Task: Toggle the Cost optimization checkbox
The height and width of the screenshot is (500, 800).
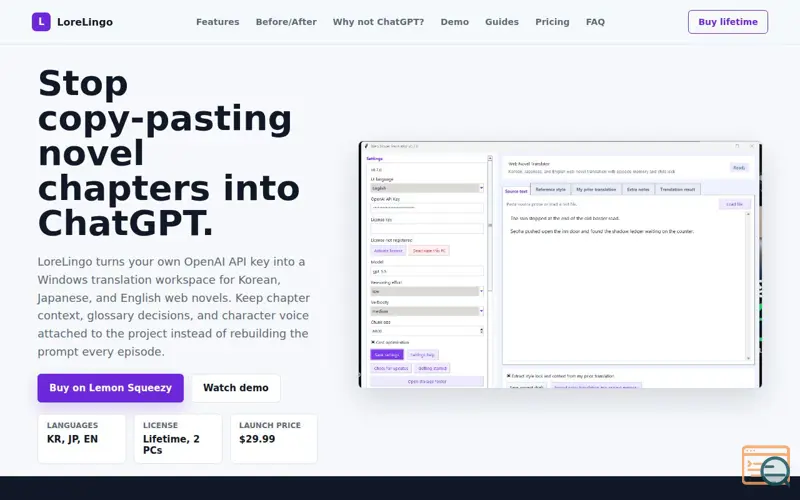Action: [x=373, y=342]
